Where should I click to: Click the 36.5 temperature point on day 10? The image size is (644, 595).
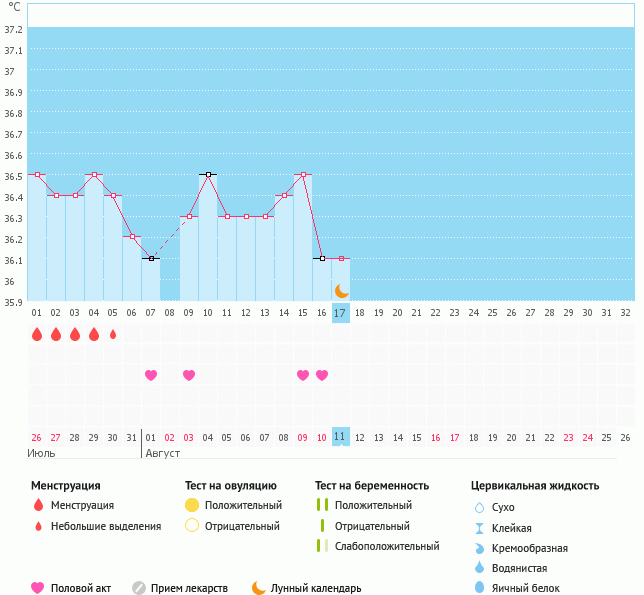pyautogui.click(x=208, y=174)
